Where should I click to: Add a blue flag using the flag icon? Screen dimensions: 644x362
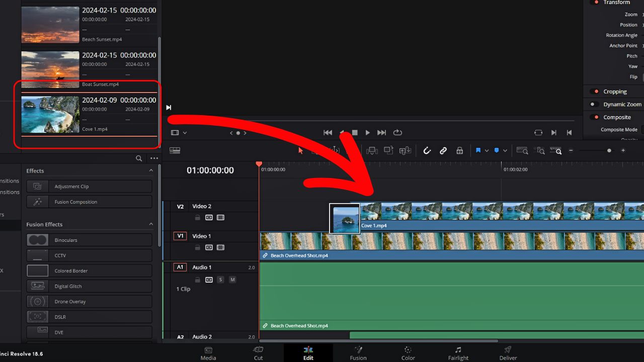pos(479,150)
